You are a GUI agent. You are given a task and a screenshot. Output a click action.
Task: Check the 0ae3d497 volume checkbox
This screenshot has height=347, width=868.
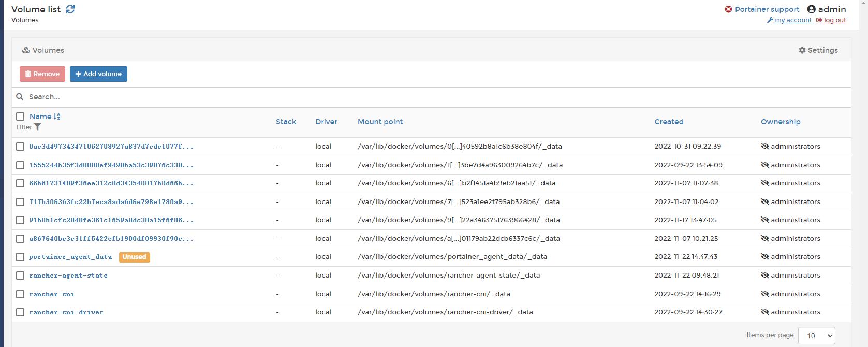(x=20, y=147)
